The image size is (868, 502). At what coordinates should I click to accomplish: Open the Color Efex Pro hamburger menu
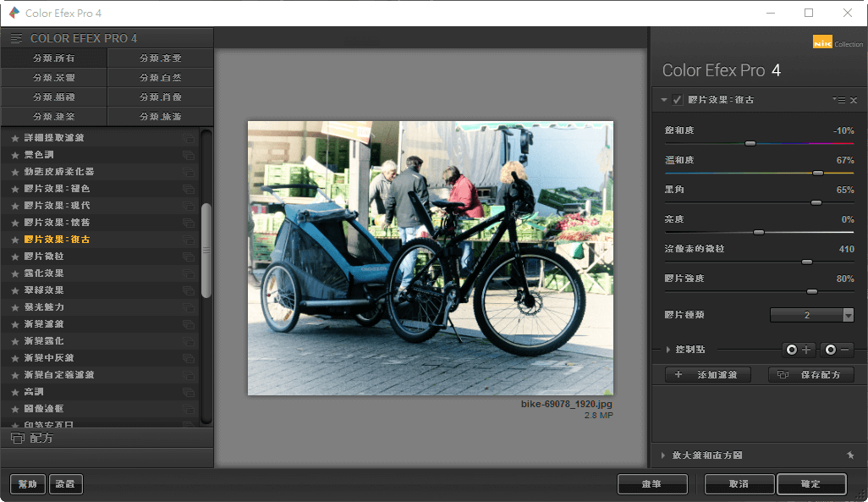(16, 37)
